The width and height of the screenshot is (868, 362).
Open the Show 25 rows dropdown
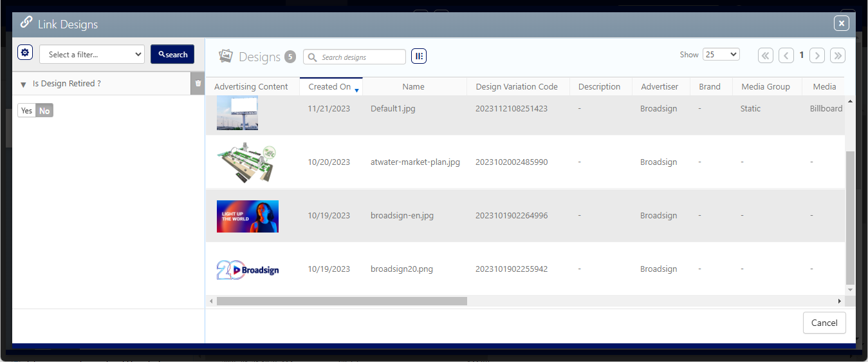pyautogui.click(x=721, y=55)
